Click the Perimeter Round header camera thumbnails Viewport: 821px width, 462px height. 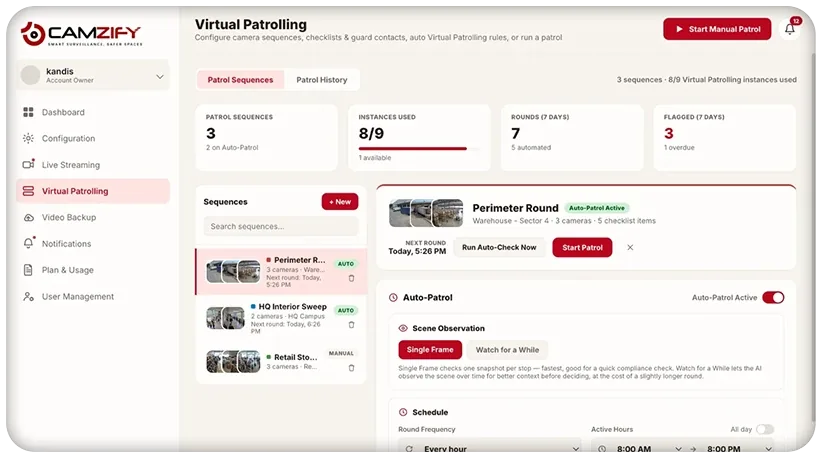[x=426, y=213]
